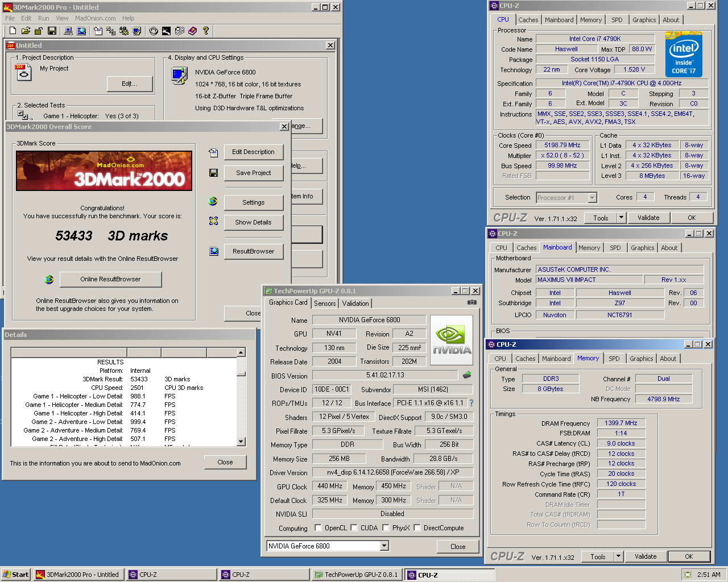Click the 3DMark2000 banner image
The height and width of the screenshot is (582, 728).
pos(104,171)
